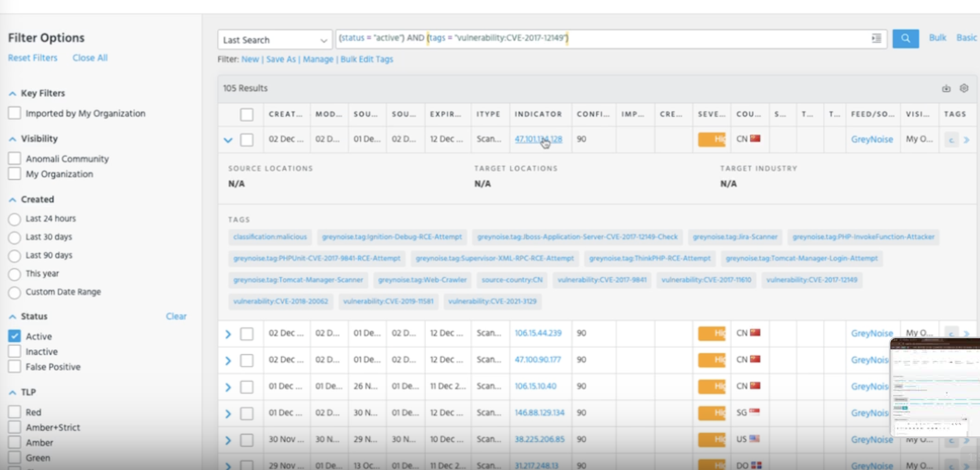Check Imported by My Organization
Screen dimensions: 980x470
(x=14, y=113)
